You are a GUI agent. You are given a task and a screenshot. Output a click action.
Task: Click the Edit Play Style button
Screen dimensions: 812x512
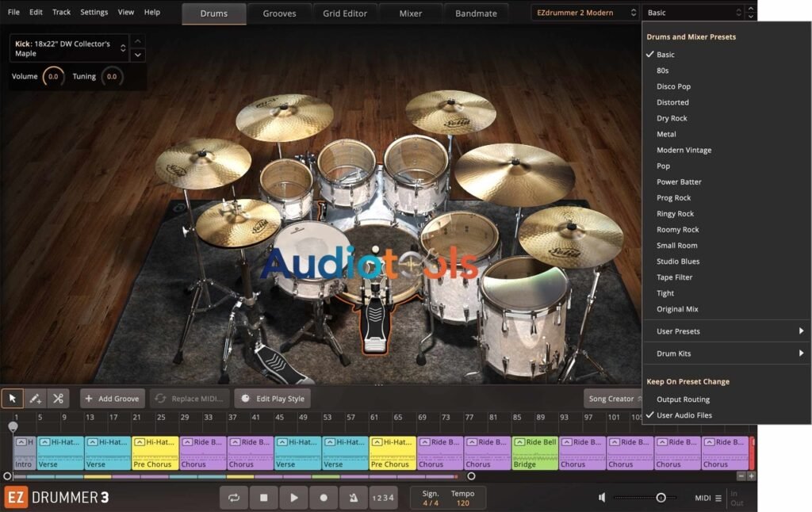point(273,398)
